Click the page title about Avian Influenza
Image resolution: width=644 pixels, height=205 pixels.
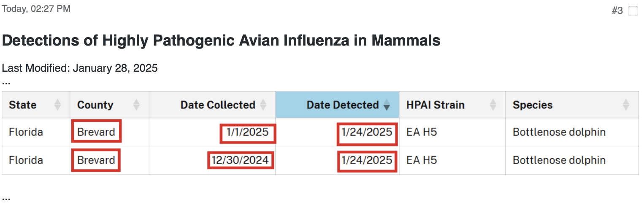coord(221,40)
